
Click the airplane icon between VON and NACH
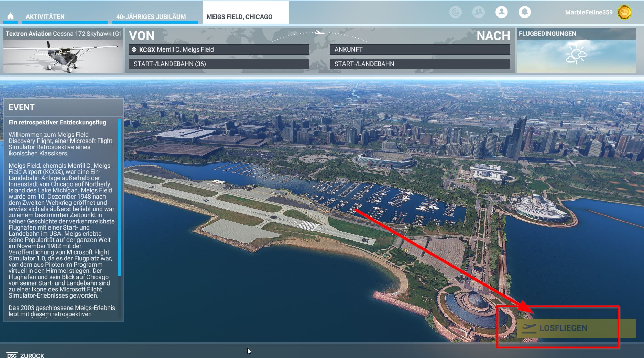click(x=319, y=33)
